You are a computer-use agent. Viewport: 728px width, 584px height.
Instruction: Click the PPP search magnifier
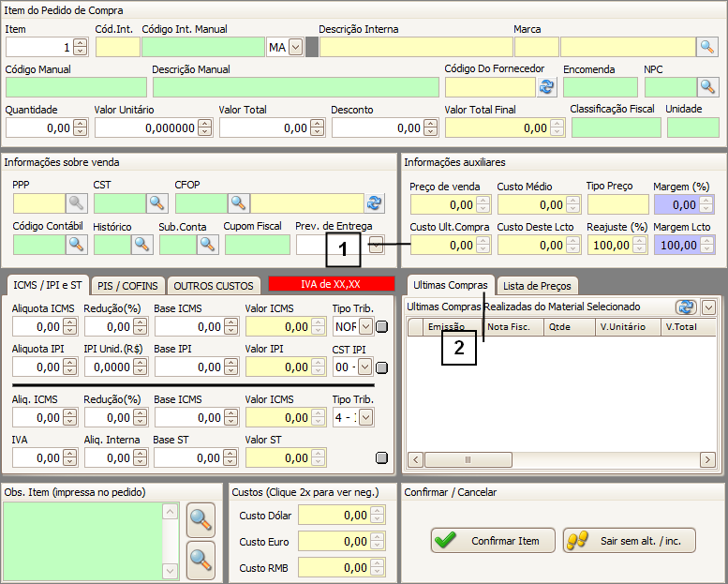coord(76,203)
